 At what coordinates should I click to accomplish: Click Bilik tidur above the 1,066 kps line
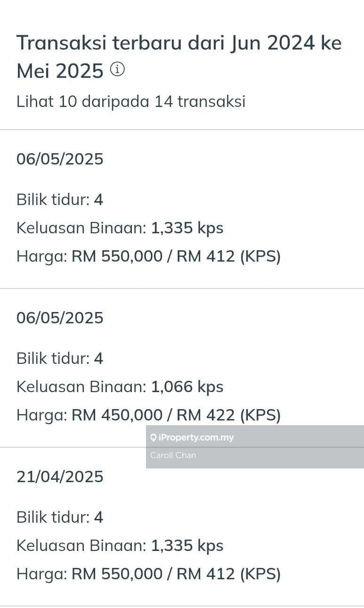pyautogui.click(x=60, y=359)
